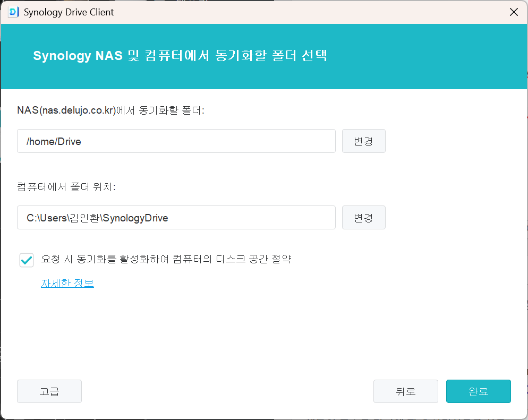Click the 'Synology Drive Client' title text
Viewport: 528px width, 420px height.
pos(69,12)
